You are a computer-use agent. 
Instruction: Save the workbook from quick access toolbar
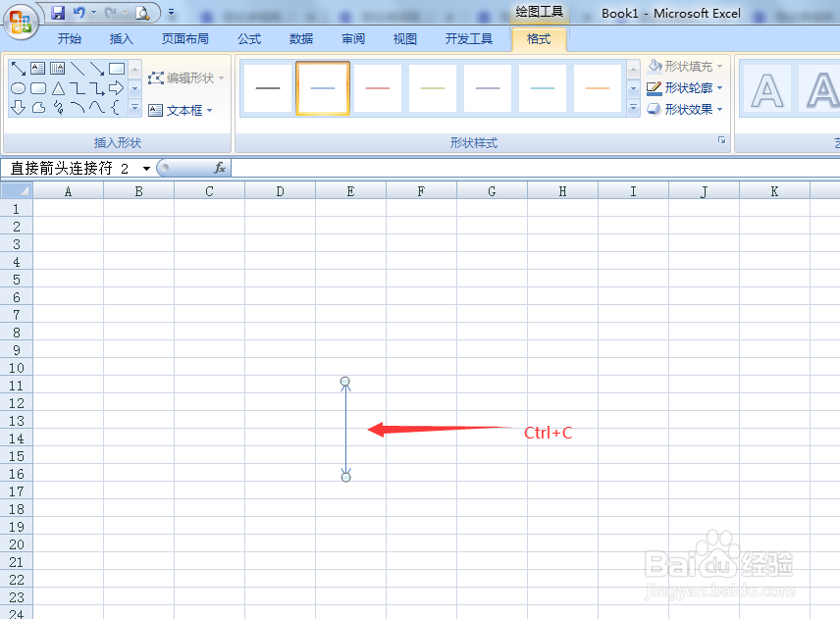click(58, 13)
